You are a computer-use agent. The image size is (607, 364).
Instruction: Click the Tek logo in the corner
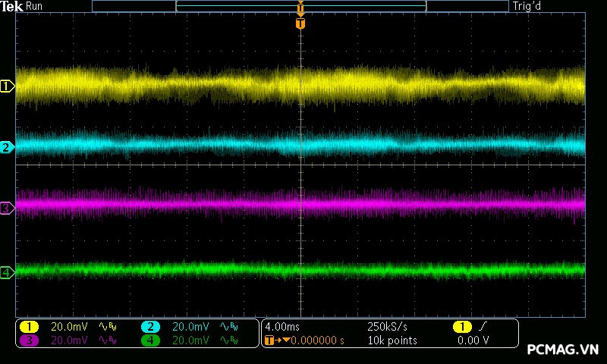(12, 6)
